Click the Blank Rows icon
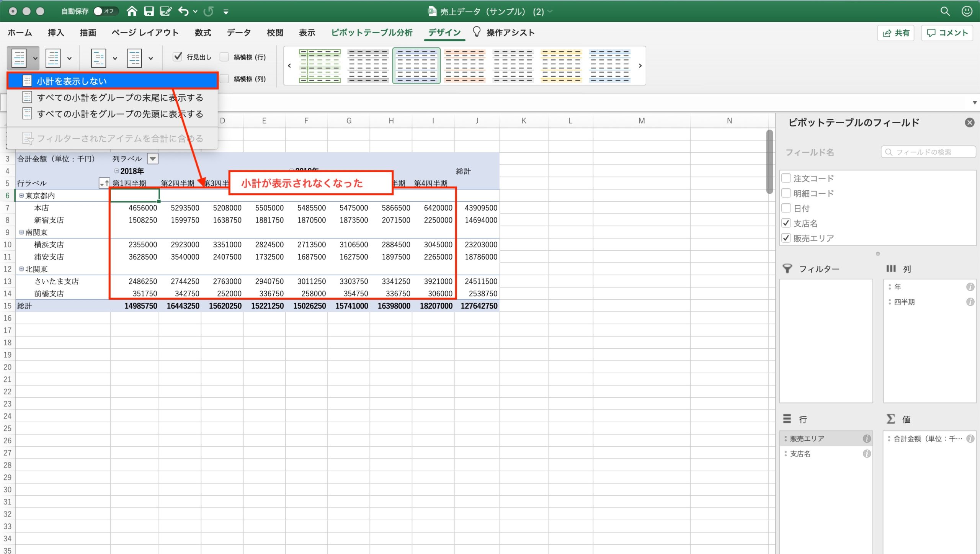This screenshot has width=980, height=554. coord(134,58)
